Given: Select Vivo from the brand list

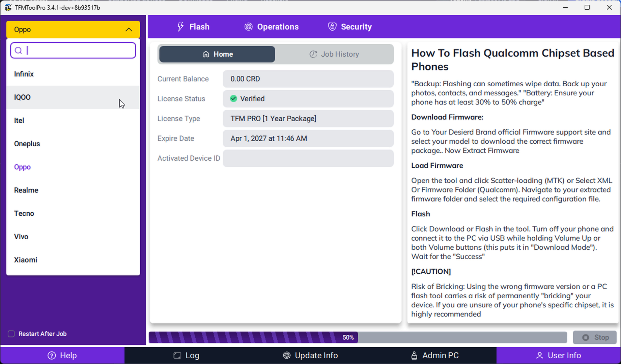Looking at the screenshot, I should [x=73, y=237].
